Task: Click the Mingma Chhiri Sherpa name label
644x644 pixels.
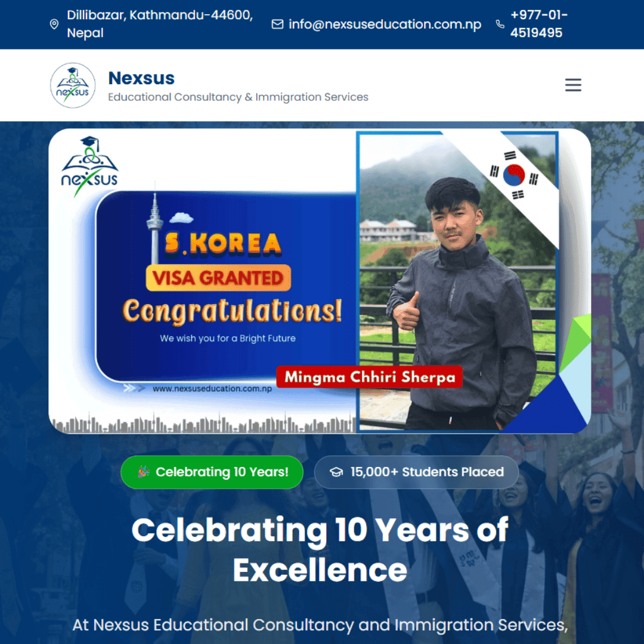Action: click(369, 377)
